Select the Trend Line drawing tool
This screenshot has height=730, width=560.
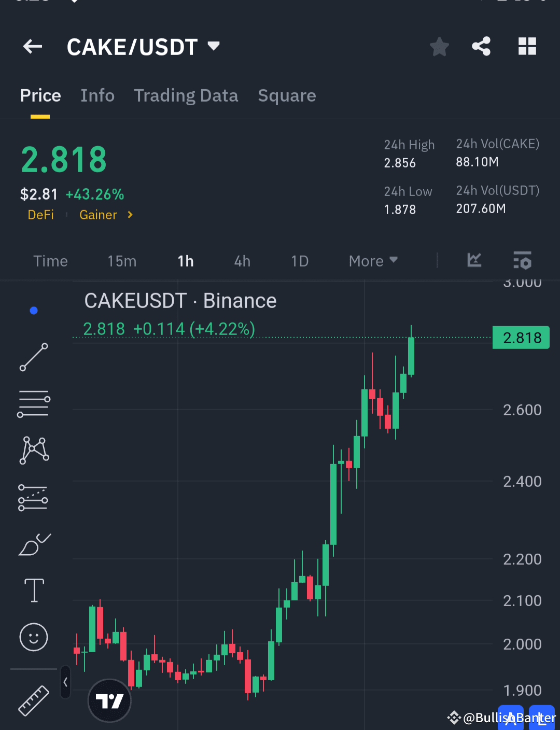click(x=34, y=358)
